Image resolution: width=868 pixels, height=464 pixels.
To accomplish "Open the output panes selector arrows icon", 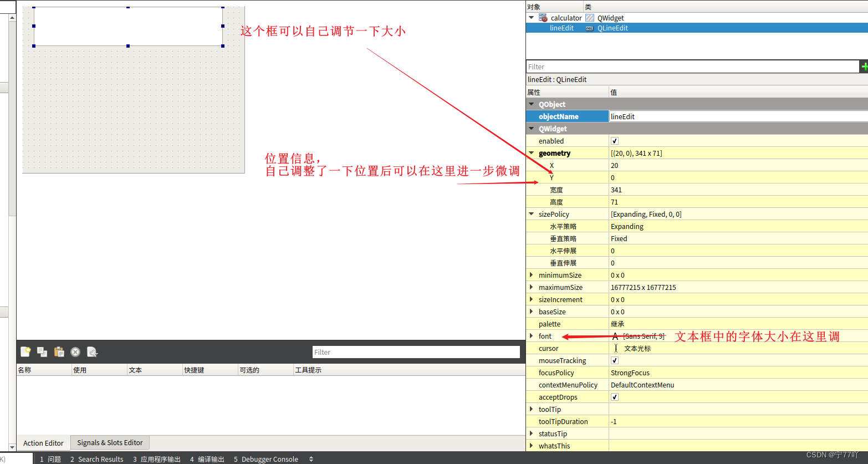I will (311, 459).
